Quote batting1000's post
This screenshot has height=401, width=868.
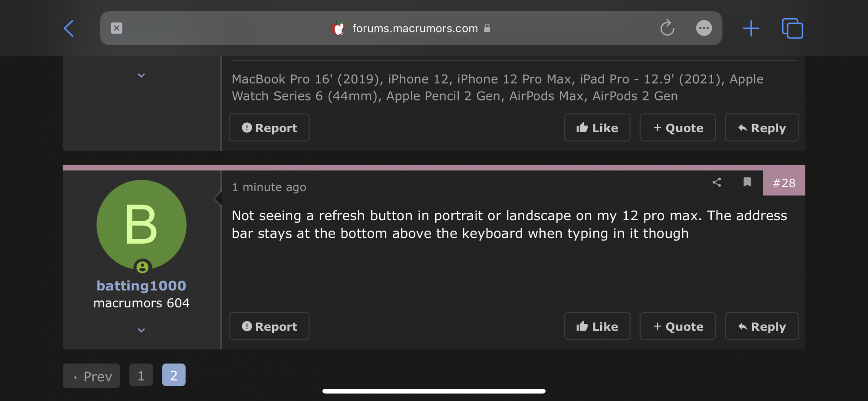pyautogui.click(x=677, y=326)
